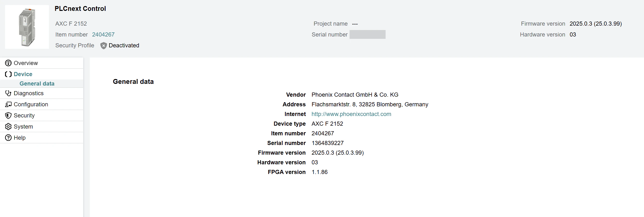Click the header firmware version 2025.0.3 value
644x217 pixels.
point(596,23)
